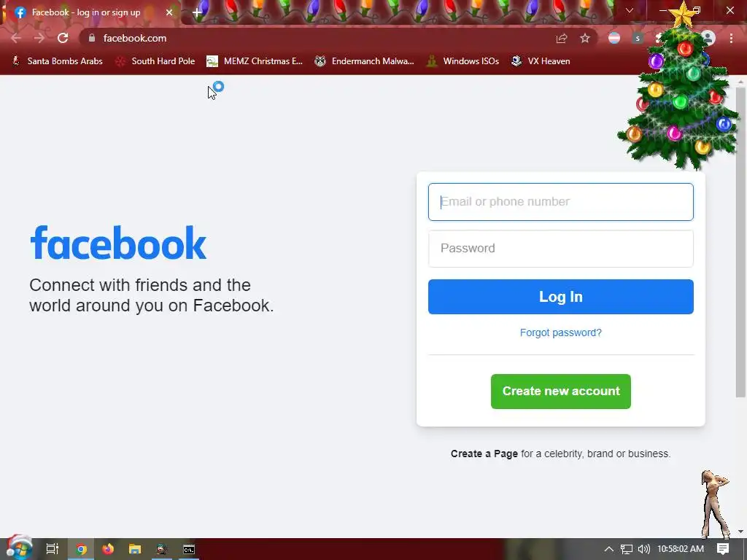The image size is (747, 560).
Task: Open MEMZ Christmas bookmark
Action: tap(255, 61)
